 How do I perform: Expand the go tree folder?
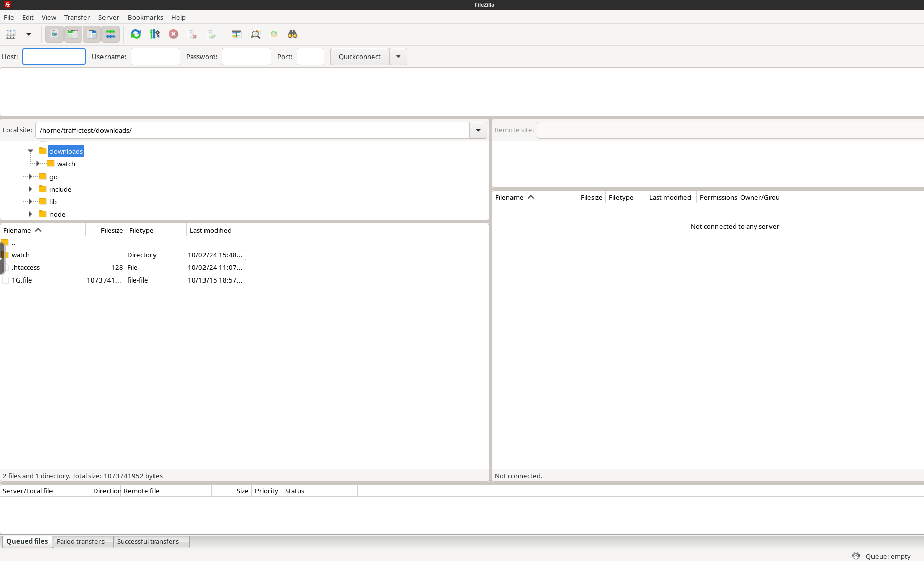30,176
